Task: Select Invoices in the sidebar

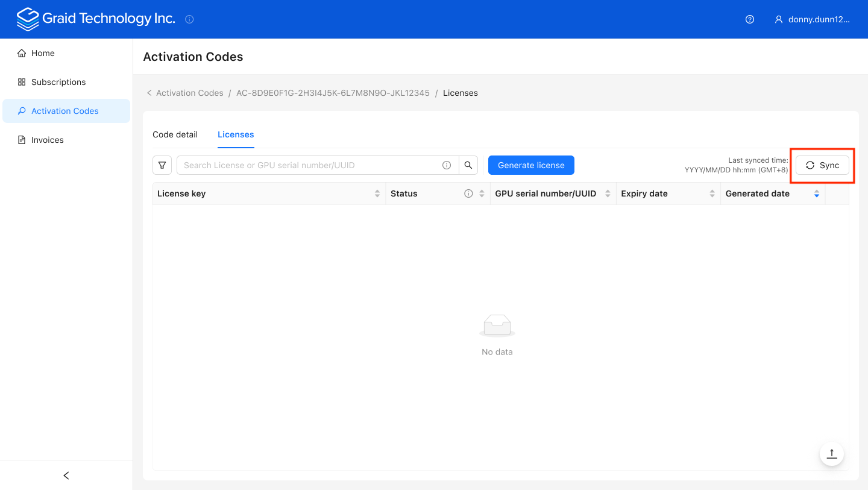Action: coord(47,140)
